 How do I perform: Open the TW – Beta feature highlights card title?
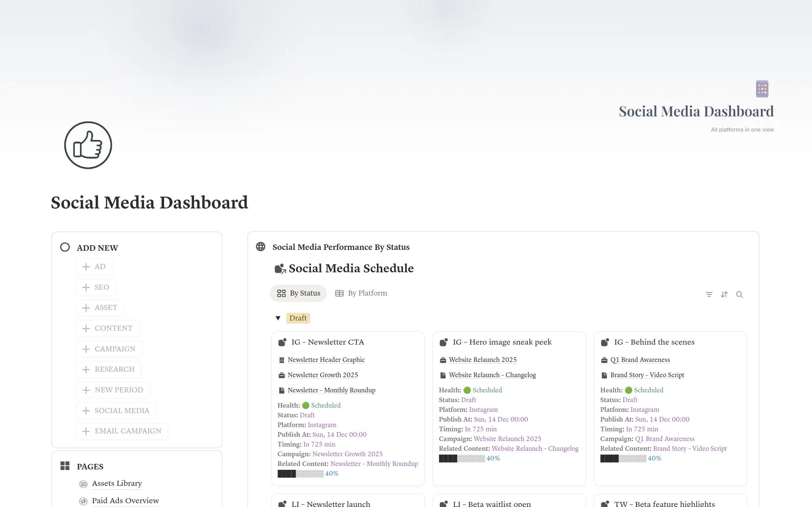click(x=664, y=504)
